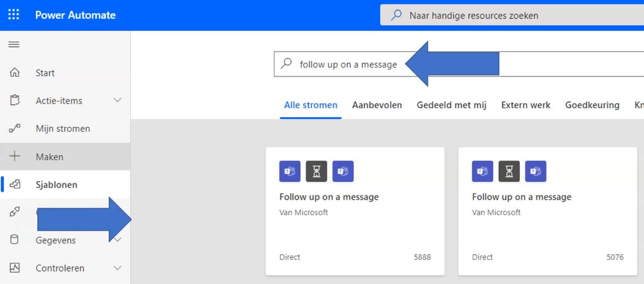The height and width of the screenshot is (284, 644).
Task: Click the Actie-items clipboard icon
Action: (14, 101)
